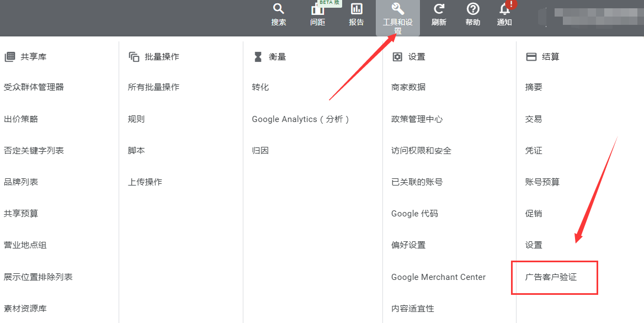The width and height of the screenshot is (644, 323).
Task: Select 受众群体管理器 under 共享库
Action: [x=35, y=87]
